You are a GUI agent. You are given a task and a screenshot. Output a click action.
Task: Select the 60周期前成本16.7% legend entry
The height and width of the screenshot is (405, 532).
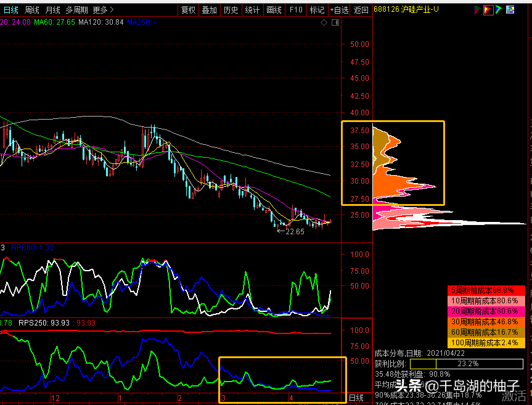click(x=486, y=332)
